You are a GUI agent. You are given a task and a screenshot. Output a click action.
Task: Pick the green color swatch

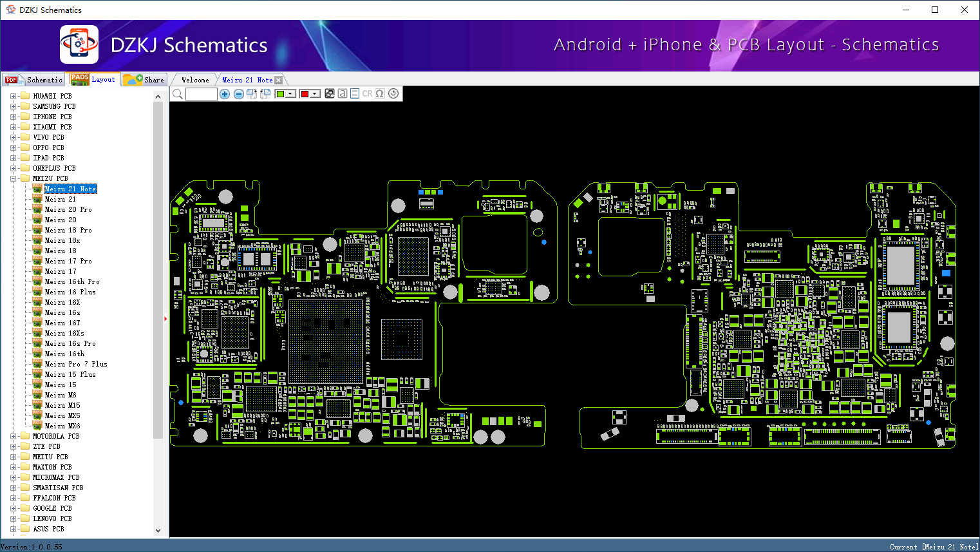281,94
